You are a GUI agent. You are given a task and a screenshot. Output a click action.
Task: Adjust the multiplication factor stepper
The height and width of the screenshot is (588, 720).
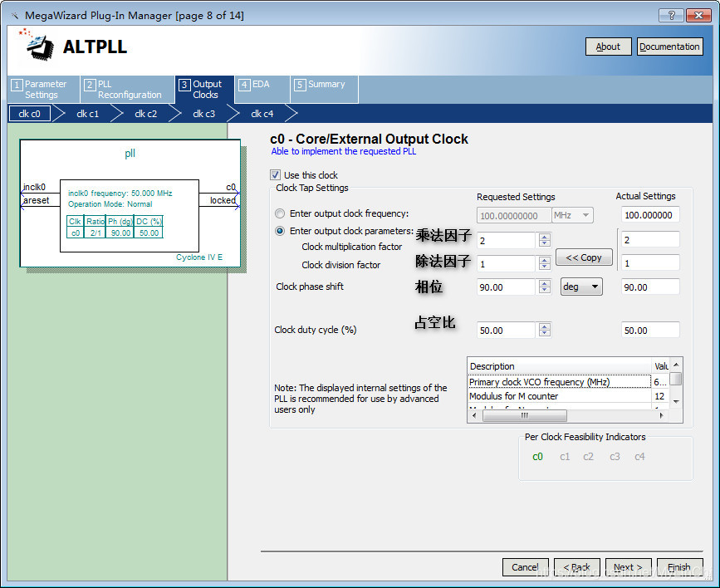[x=545, y=240]
